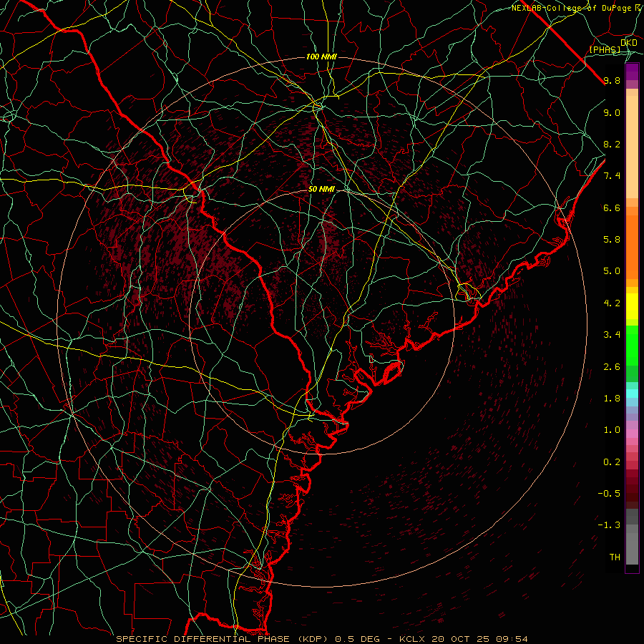Select the purple segment atop the color scale
This screenshot has width=644, height=644.
632,72
